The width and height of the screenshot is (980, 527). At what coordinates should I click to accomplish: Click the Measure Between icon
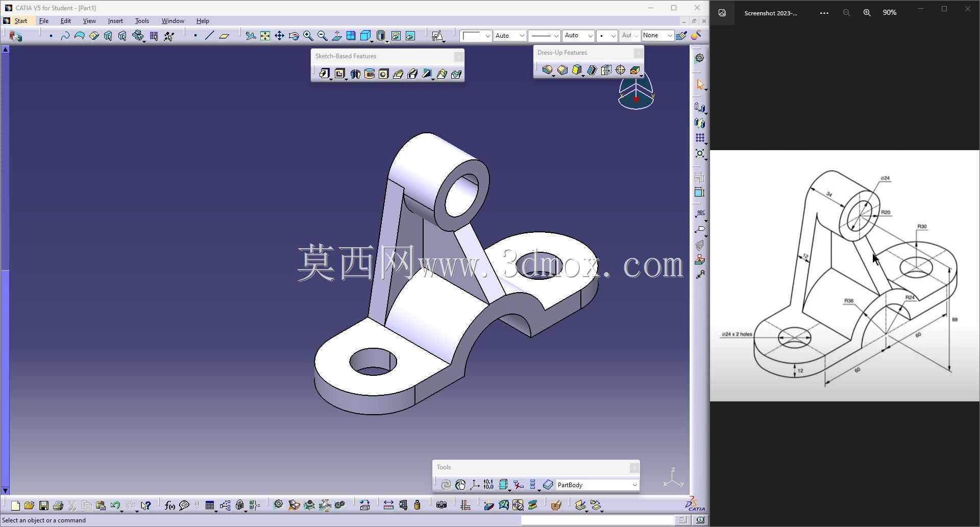pyautogui.click(x=388, y=506)
